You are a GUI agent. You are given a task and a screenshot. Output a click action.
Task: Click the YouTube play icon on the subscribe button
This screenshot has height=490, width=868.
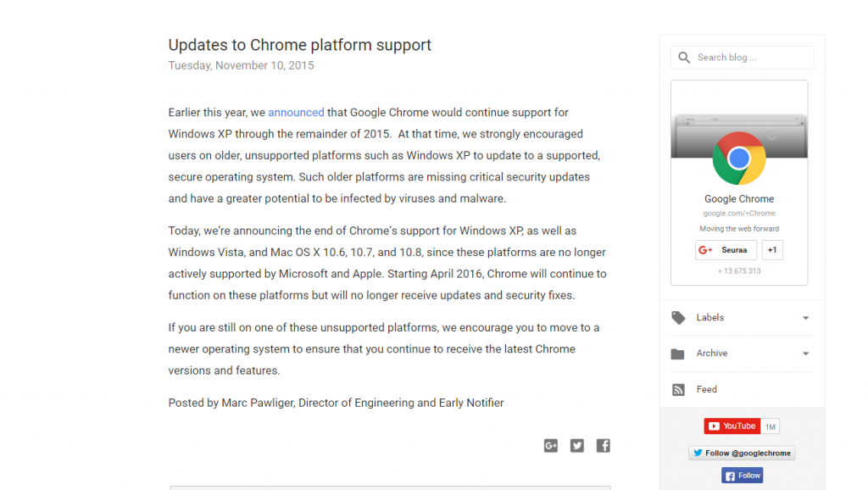pos(715,426)
